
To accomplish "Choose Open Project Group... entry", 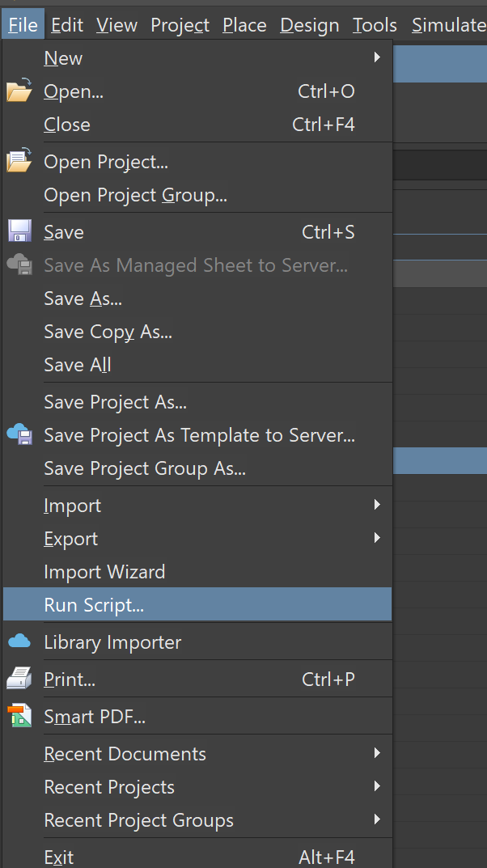I will pyautogui.click(x=197, y=194).
